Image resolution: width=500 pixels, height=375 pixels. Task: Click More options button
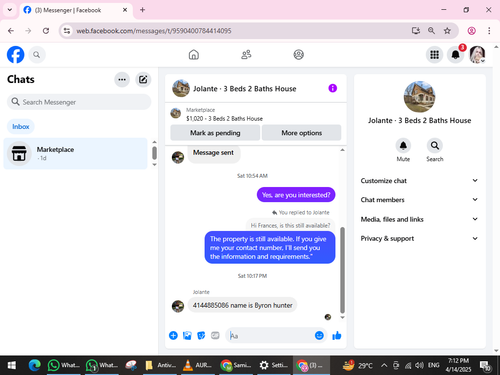[301, 133]
